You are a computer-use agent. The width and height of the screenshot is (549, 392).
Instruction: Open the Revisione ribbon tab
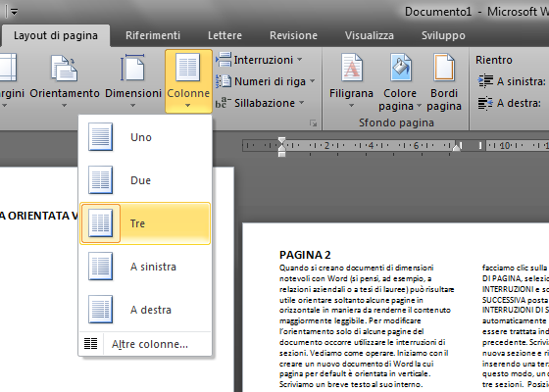[293, 35]
